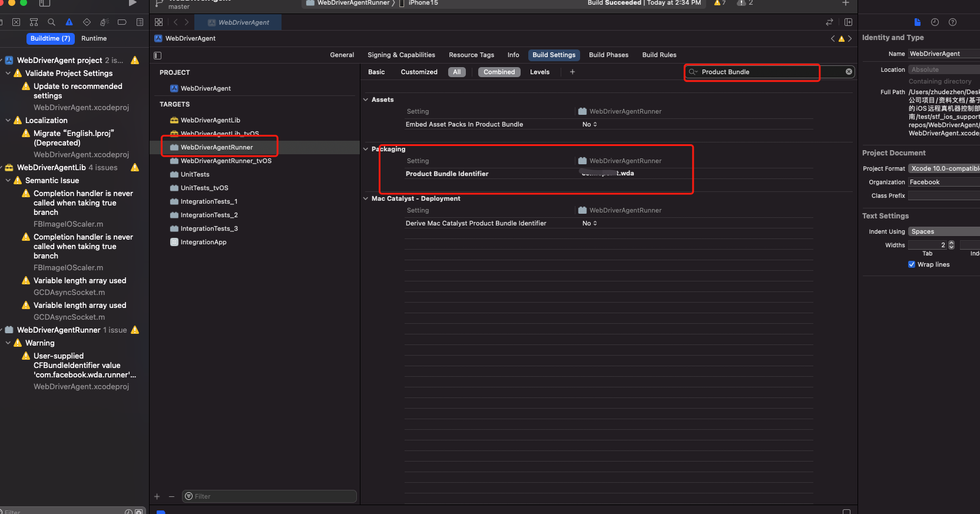Open the Quick Help inspector icon
The image size is (980, 514).
[952, 22]
